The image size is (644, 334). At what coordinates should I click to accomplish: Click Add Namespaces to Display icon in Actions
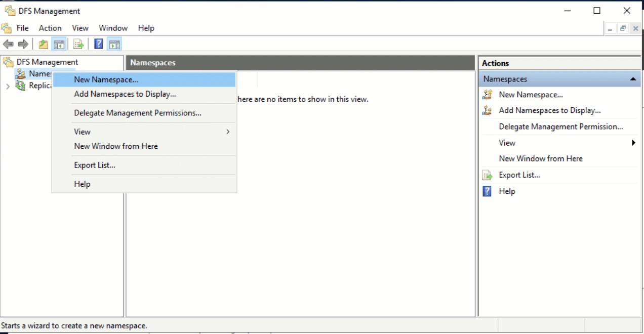point(487,110)
